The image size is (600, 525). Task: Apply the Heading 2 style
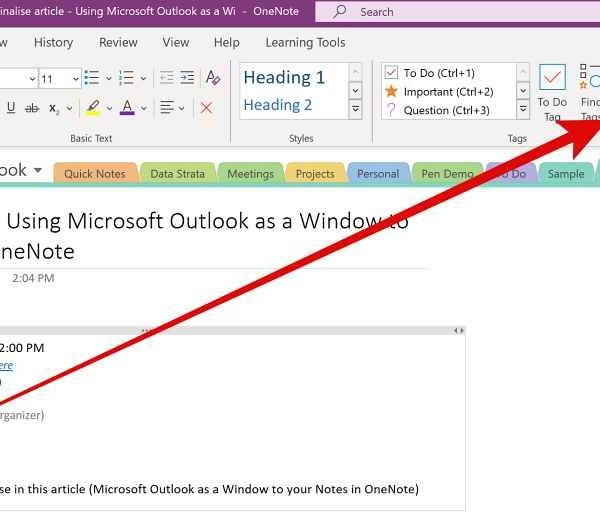[x=278, y=105]
